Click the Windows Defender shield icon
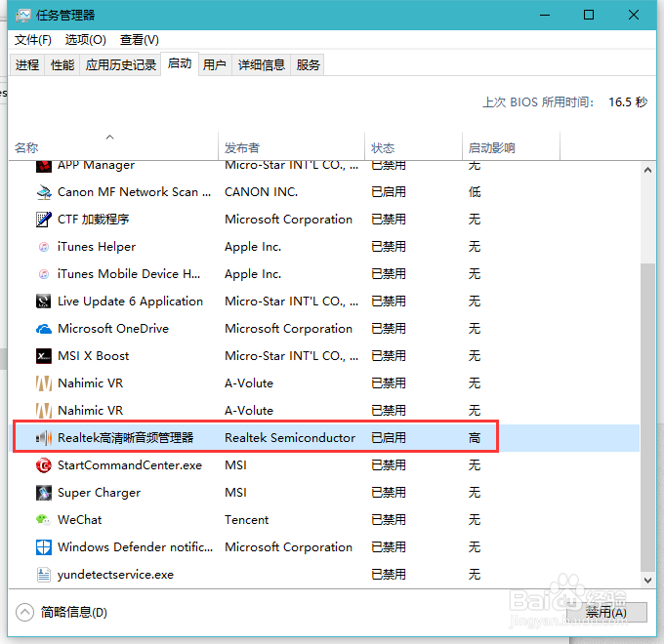Viewport: 664px width, 644px height. coord(44,547)
